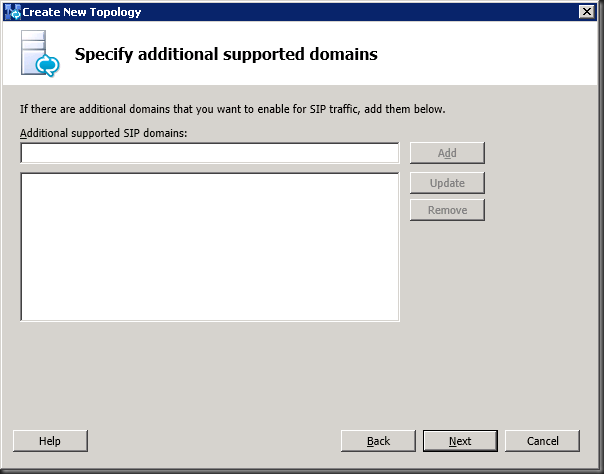The height and width of the screenshot is (474, 604).
Task: Click inside the supported domains list box
Action: tap(210, 247)
